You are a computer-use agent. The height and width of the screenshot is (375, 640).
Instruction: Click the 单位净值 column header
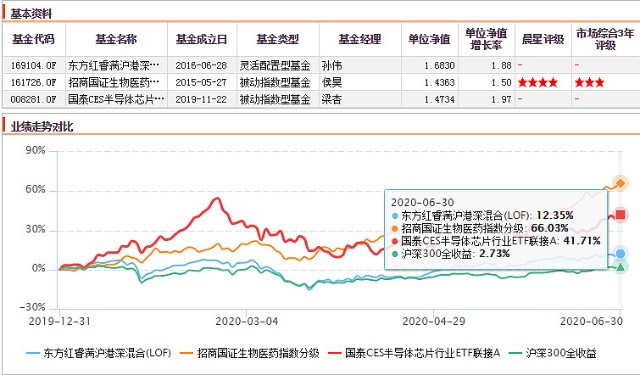429,39
